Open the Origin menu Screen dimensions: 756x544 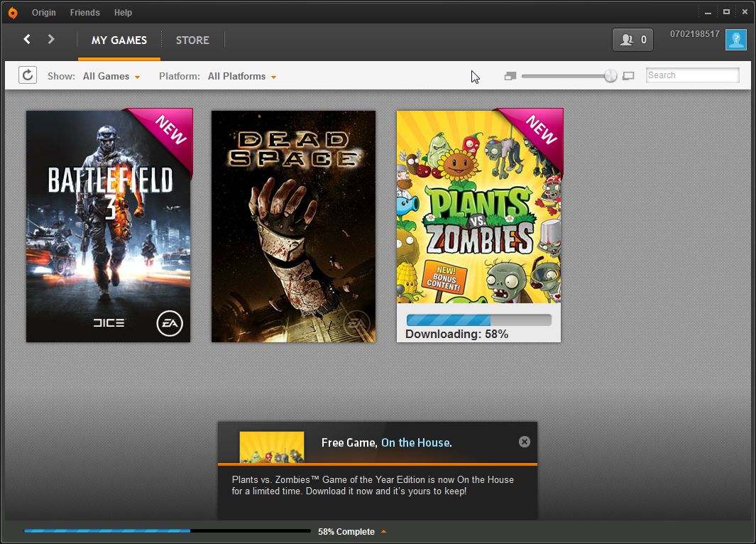(x=44, y=13)
